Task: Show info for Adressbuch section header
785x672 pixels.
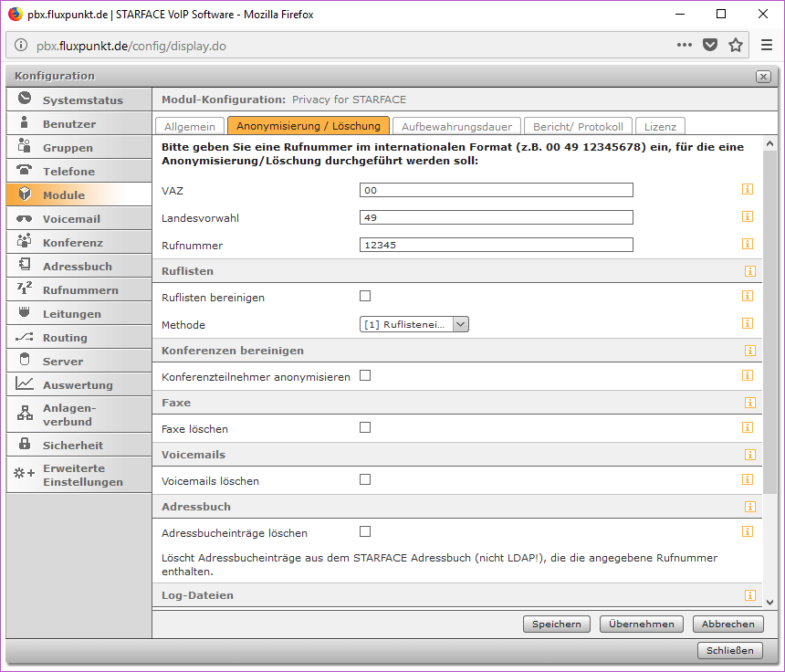Action: click(x=750, y=507)
